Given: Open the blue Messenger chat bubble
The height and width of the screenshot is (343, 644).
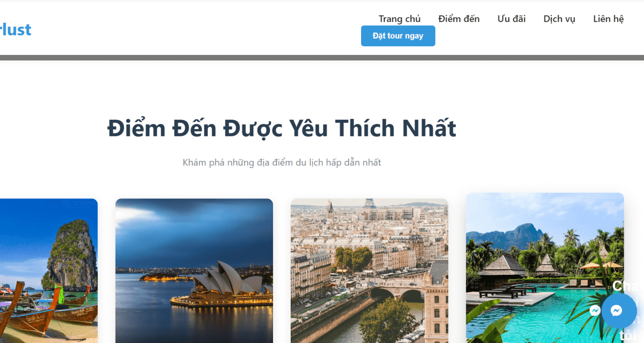Looking at the screenshot, I should pos(619,311).
